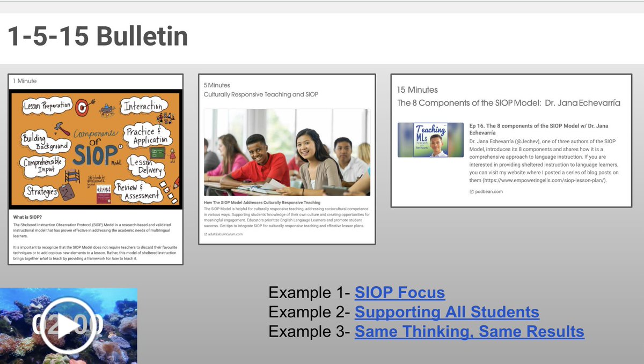This screenshot has height=364, width=644.
Task: Open the podbean.com source link
Action: tap(489, 191)
